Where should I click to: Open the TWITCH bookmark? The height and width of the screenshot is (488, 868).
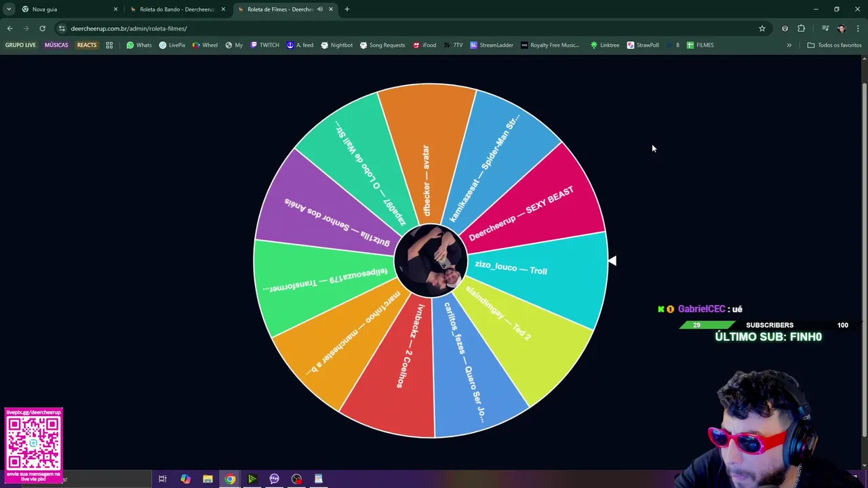coord(264,45)
